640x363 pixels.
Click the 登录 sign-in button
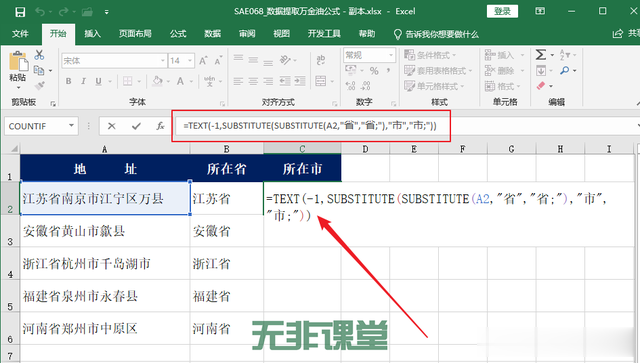[x=502, y=11]
